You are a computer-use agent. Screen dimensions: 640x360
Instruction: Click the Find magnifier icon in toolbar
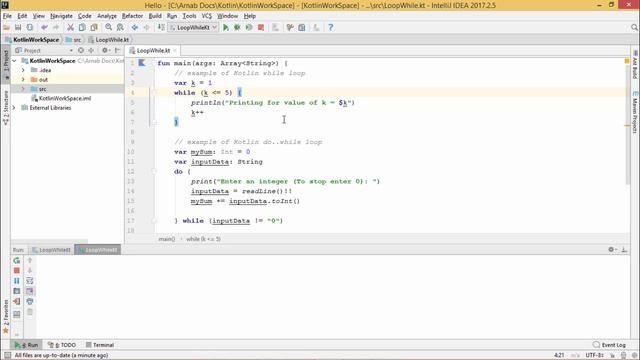click(109, 27)
